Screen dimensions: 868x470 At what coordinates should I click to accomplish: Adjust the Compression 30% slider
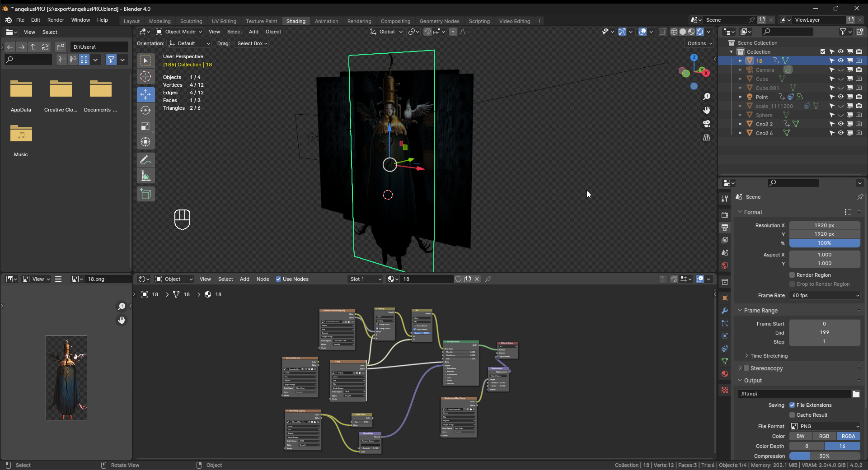(825, 456)
